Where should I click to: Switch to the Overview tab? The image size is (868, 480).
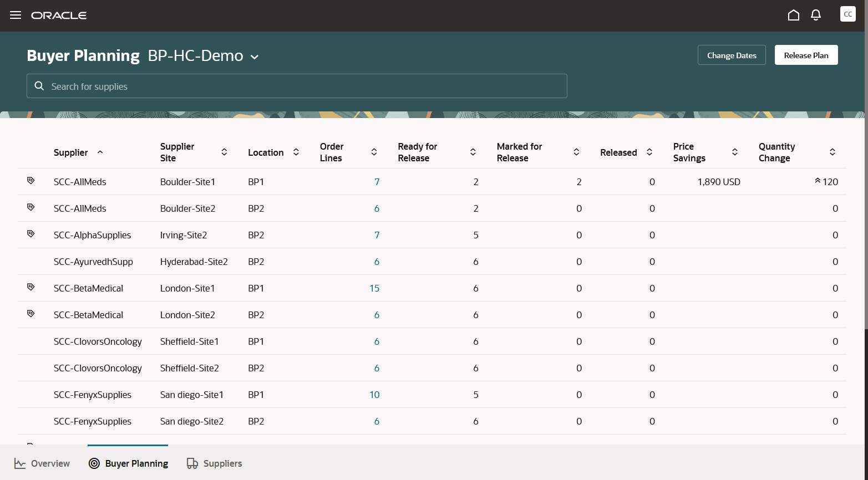click(x=42, y=463)
